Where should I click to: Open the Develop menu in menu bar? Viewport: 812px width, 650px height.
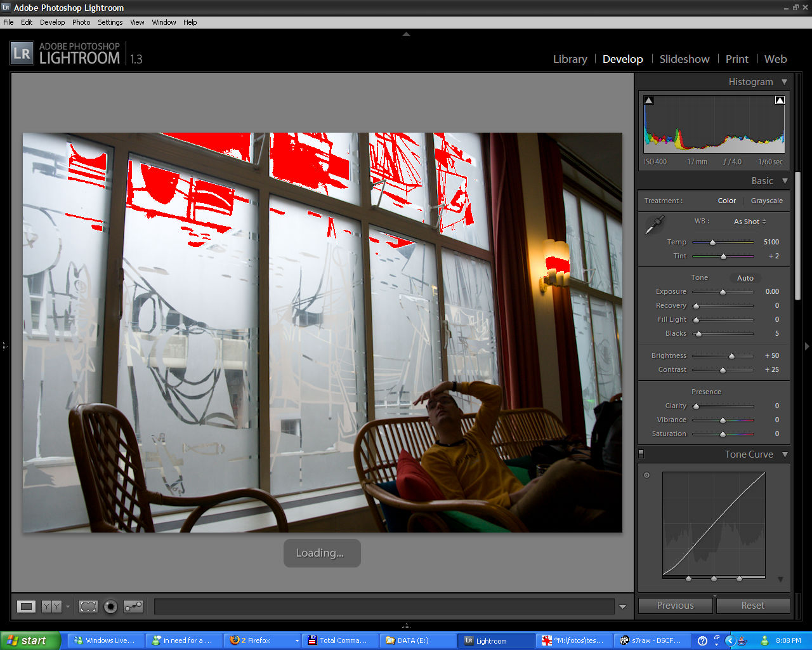coord(52,22)
